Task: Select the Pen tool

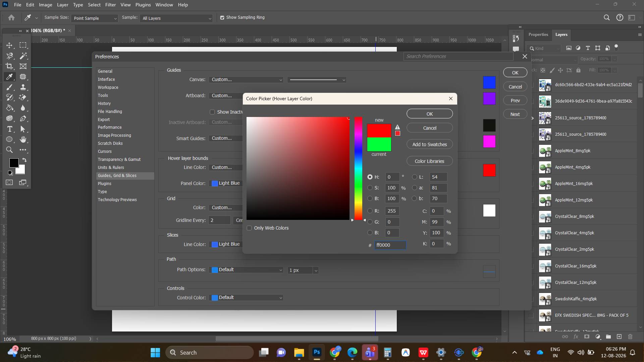Action: [x=23, y=119]
